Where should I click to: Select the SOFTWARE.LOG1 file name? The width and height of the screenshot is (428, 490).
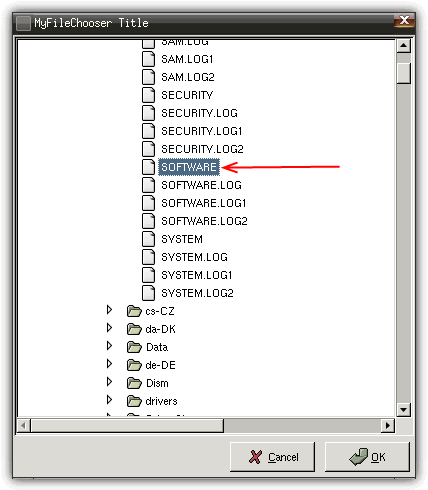tap(204, 203)
